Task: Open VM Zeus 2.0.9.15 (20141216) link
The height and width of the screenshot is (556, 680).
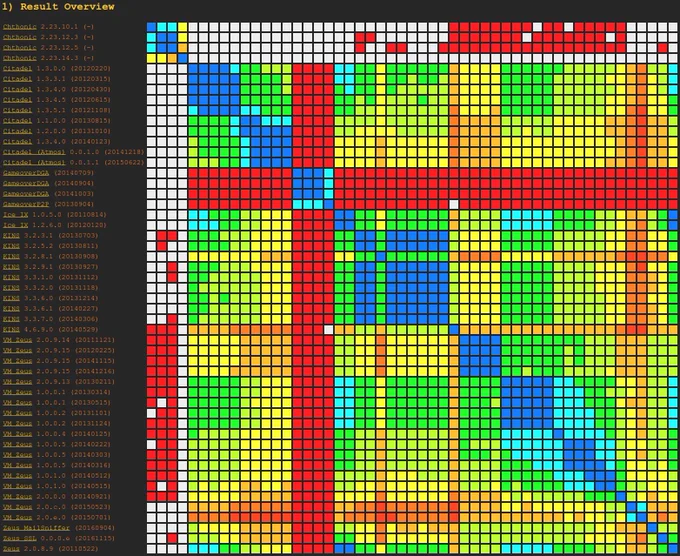Action: click(x=17, y=371)
